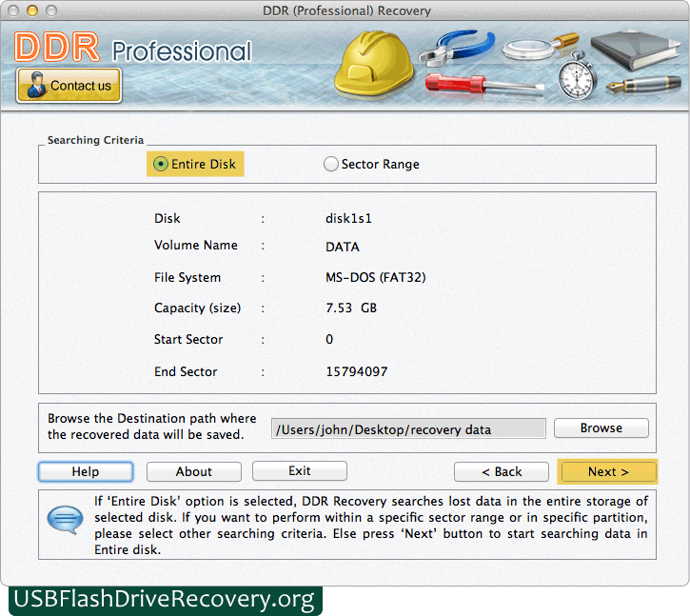Click the DATA volume name value
This screenshot has width=690, height=616.
point(343,247)
